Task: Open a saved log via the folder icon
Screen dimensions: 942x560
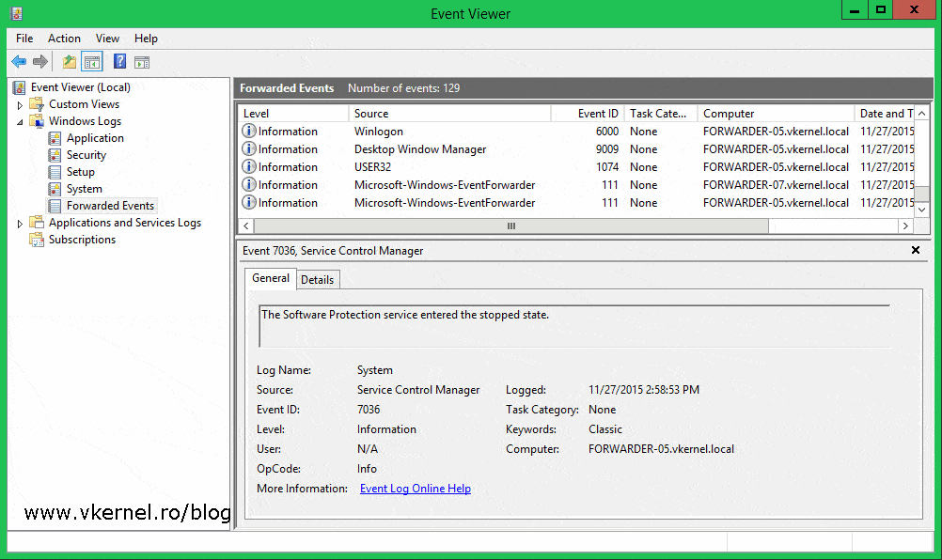Action: point(68,61)
